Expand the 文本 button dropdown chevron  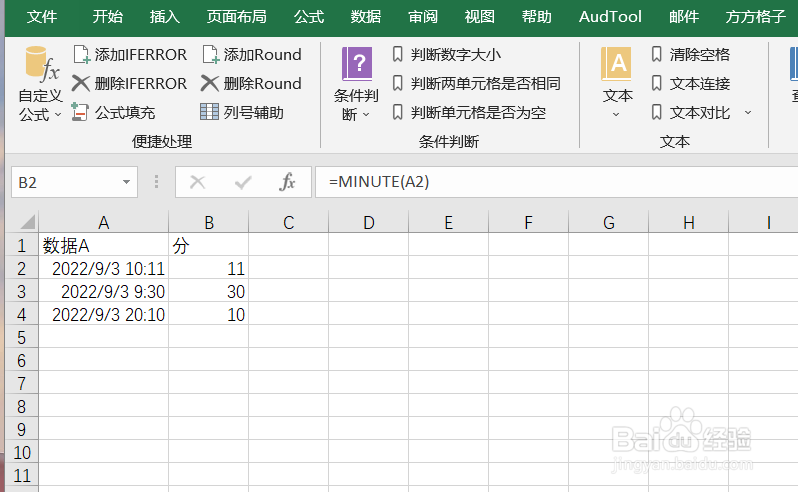[x=616, y=114]
